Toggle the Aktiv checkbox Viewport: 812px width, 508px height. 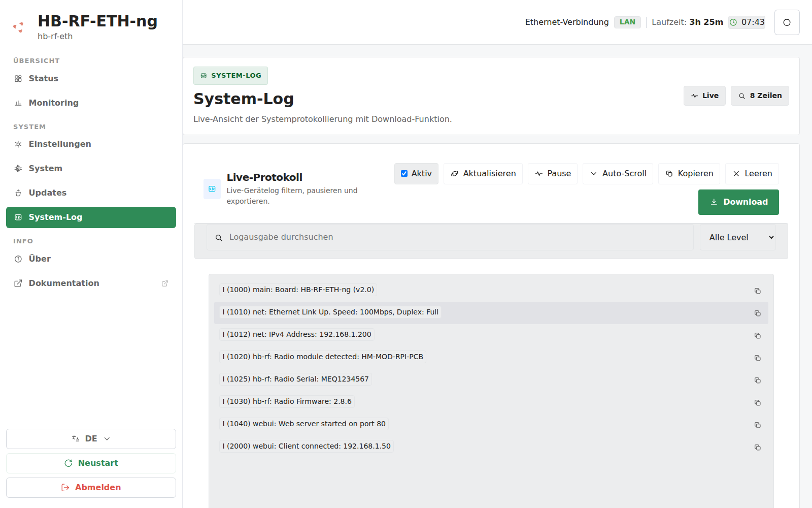point(404,174)
